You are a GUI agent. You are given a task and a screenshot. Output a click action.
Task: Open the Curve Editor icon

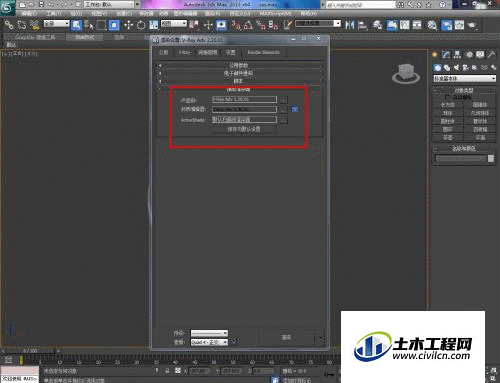405,25
